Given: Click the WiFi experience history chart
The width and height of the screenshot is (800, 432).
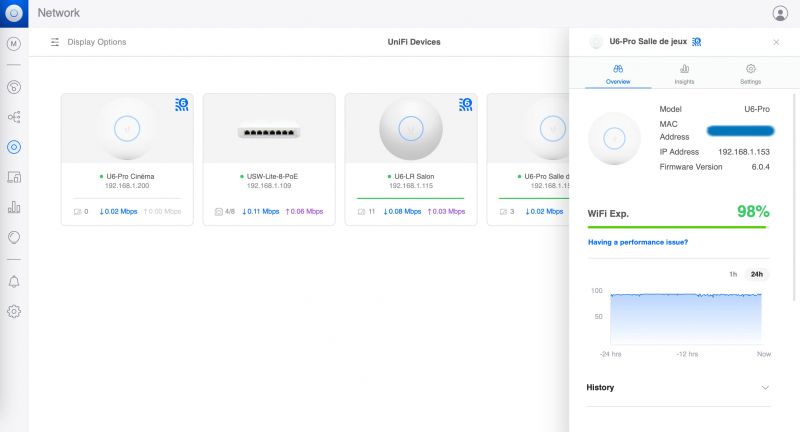Looking at the screenshot, I should click(686, 318).
